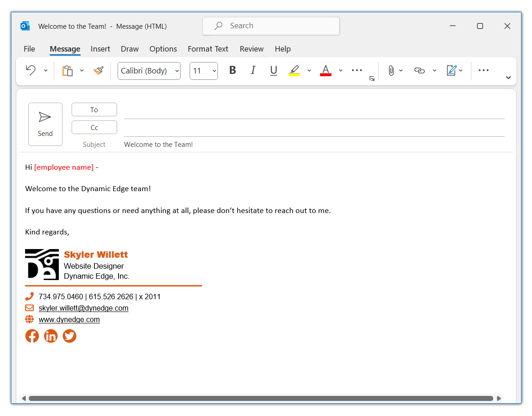Open the Undo history dropdown arrow

[46, 71]
